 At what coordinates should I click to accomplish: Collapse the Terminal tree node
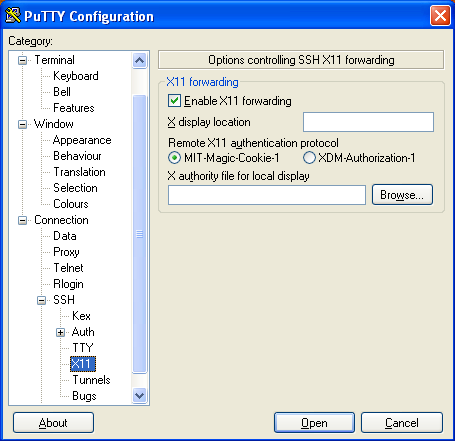coord(22,60)
